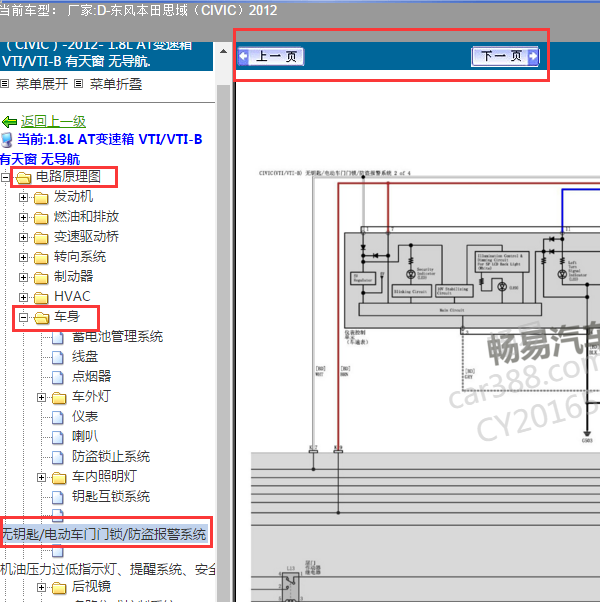Click the 车内照明灯 folder icon
This screenshot has height=602, width=600.
59,478
